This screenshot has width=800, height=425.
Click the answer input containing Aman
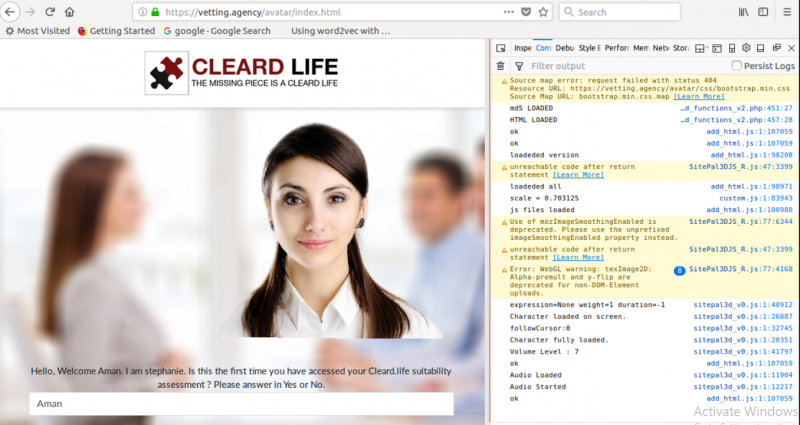[x=241, y=404]
